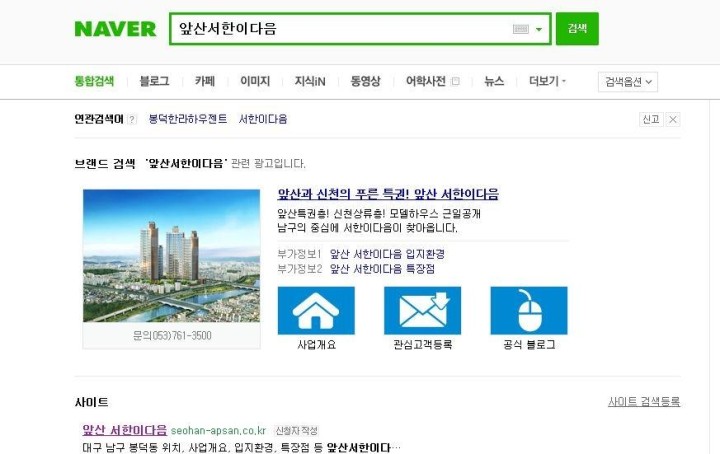Switch to the 카페 tab

tap(205, 81)
